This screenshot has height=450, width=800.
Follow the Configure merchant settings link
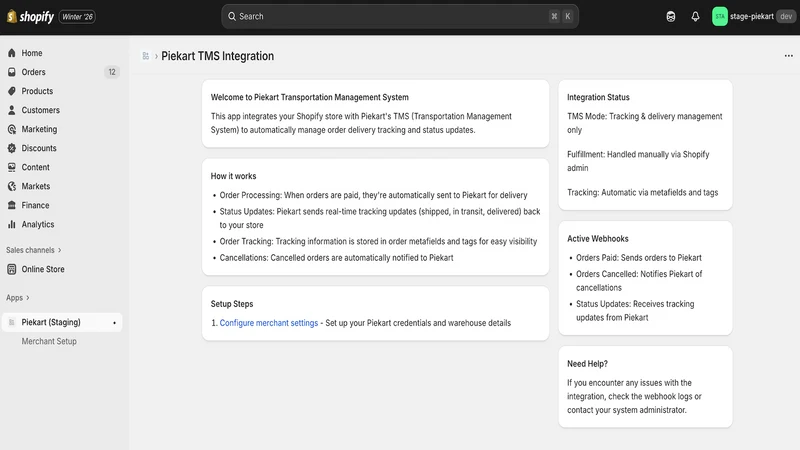coord(268,323)
